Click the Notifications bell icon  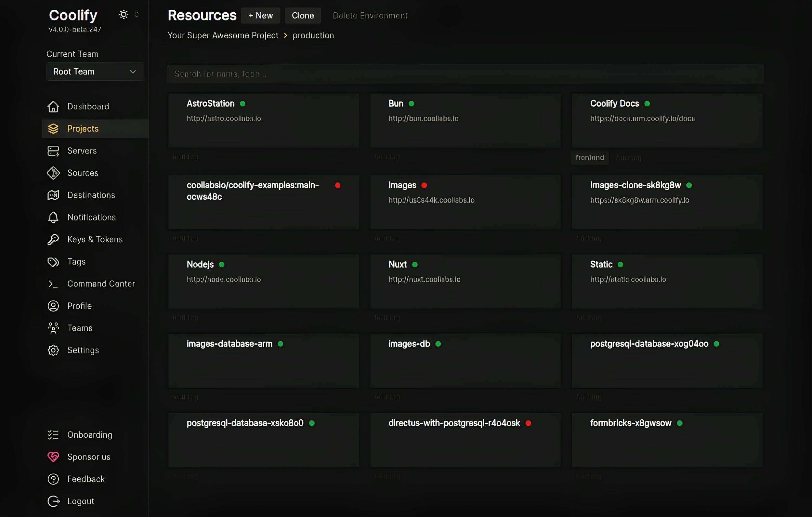(53, 217)
